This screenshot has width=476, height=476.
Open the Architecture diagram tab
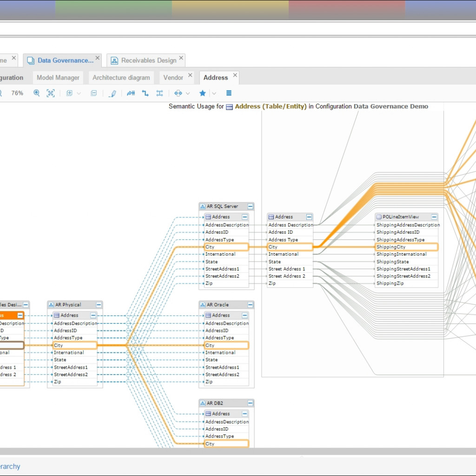pyautogui.click(x=121, y=77)
